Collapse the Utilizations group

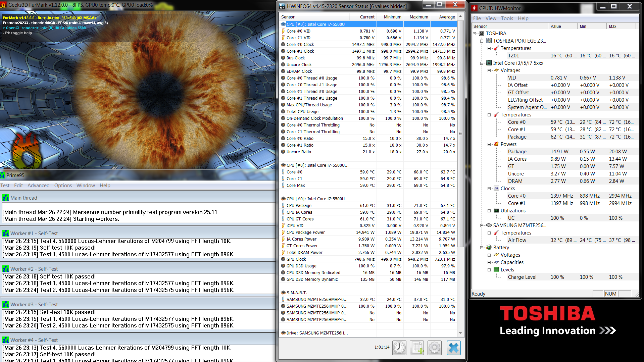pos(489,211)
